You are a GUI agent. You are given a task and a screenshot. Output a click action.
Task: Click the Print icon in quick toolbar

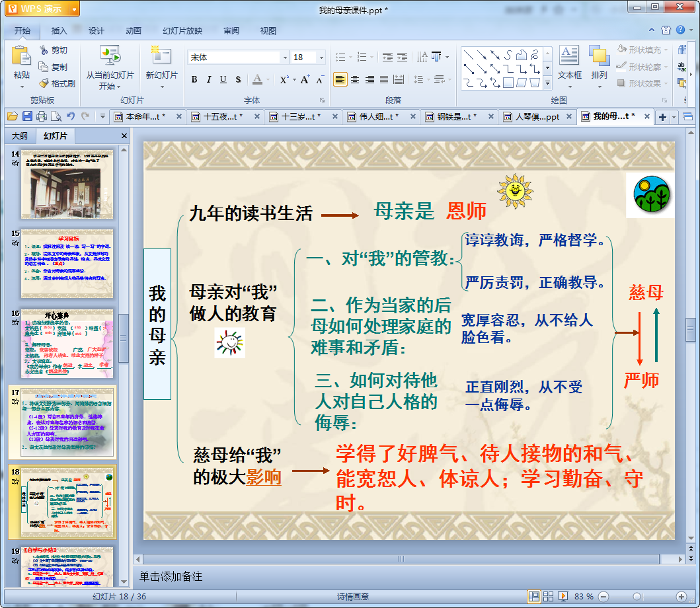click(42, 116)
